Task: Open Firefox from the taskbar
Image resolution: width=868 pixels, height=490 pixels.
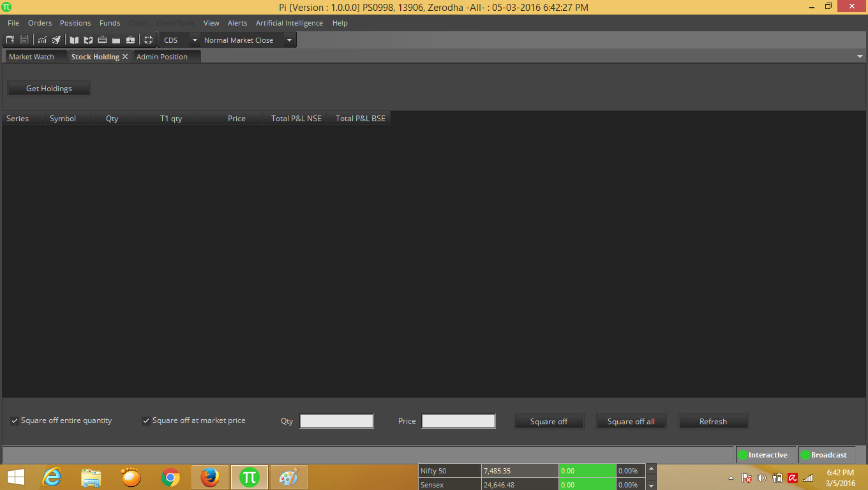Action: [210, 477]
